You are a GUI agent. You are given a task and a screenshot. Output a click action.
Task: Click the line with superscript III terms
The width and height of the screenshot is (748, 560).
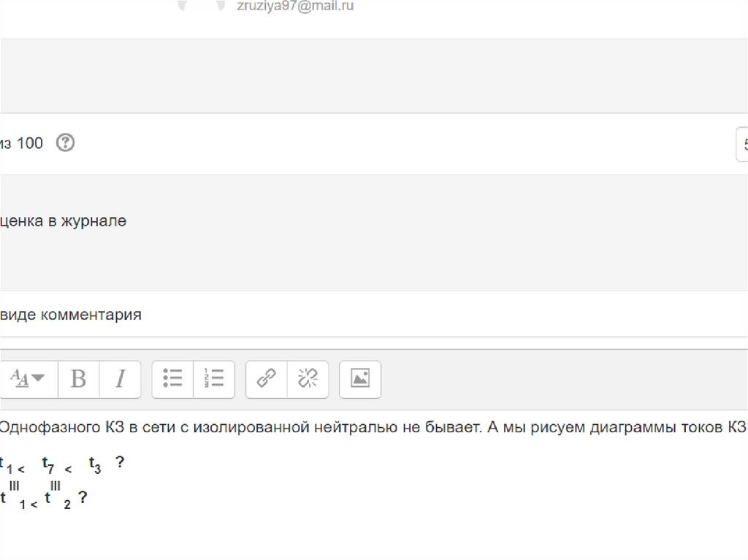click(x=44, y=498)
